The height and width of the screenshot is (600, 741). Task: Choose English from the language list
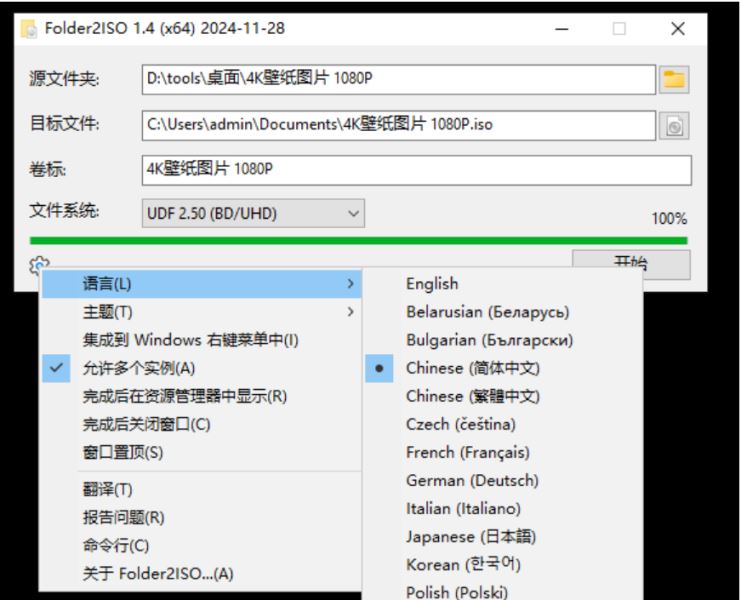[432, 284]
